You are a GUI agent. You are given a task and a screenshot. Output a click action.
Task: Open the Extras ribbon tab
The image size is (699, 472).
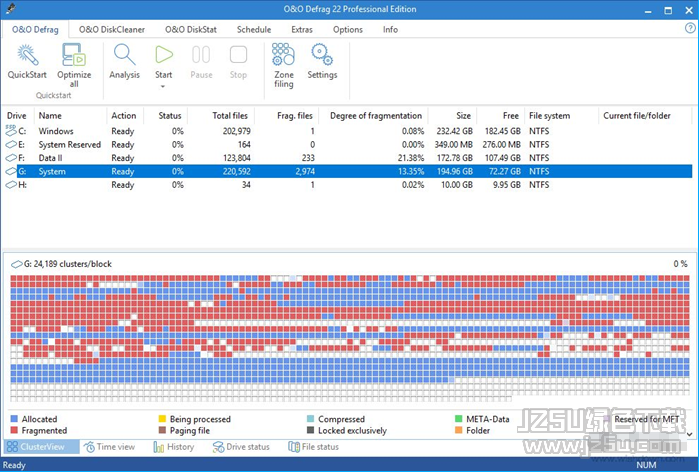coord(302,29)
